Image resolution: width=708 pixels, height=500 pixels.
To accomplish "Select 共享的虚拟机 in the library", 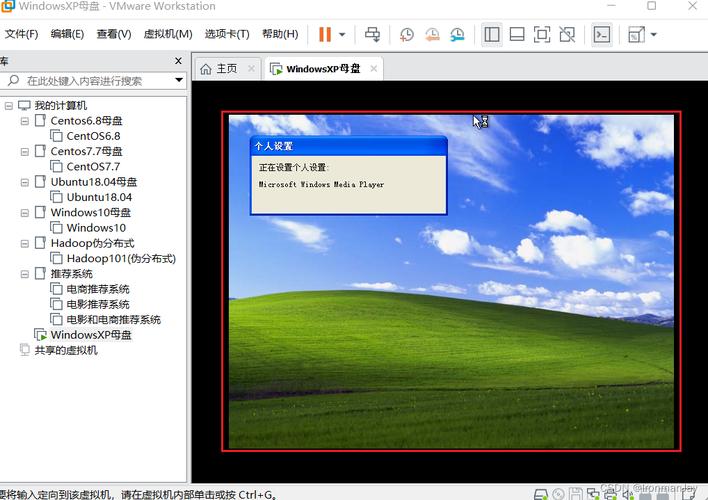I will (x=66, y=350).
